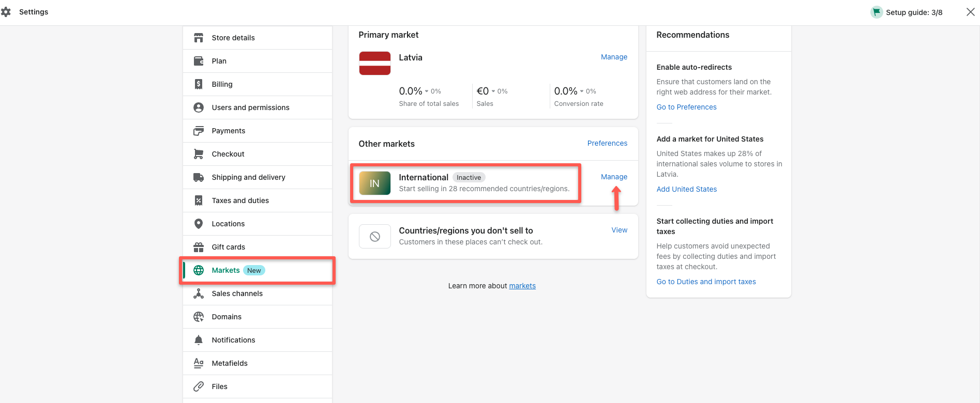Click the Conversion rate 0.0% value
The image size is (980, 403).
click(x=566, y=91)
